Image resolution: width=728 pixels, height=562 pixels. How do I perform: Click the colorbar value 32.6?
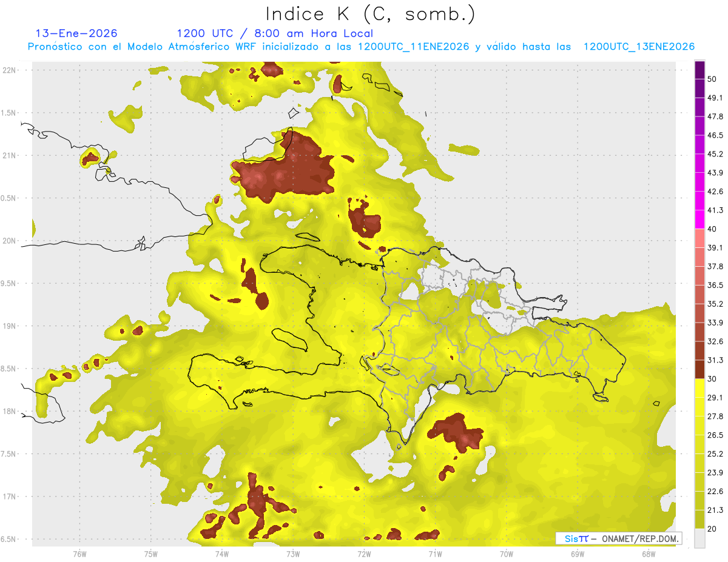coord(715,341)
